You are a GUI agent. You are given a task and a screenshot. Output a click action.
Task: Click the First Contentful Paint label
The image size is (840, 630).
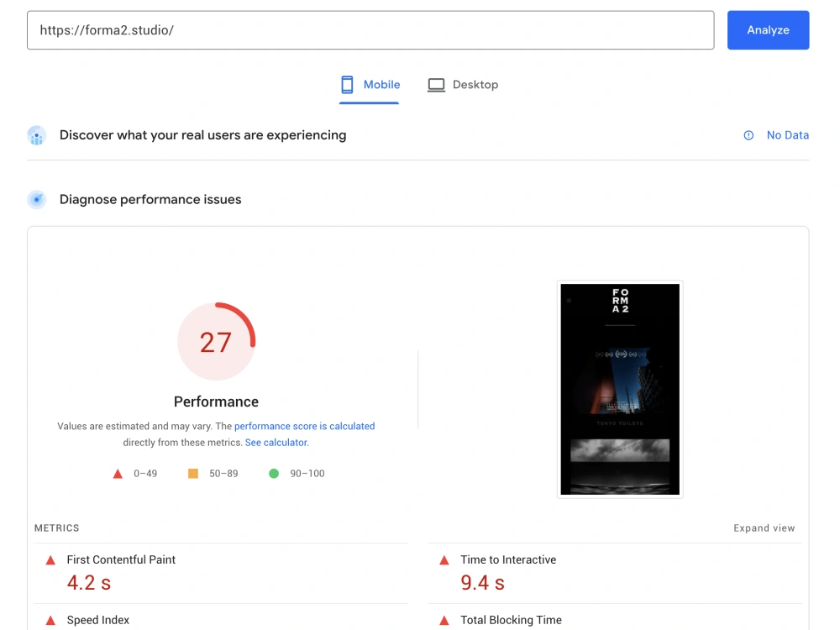coord(121,559)
